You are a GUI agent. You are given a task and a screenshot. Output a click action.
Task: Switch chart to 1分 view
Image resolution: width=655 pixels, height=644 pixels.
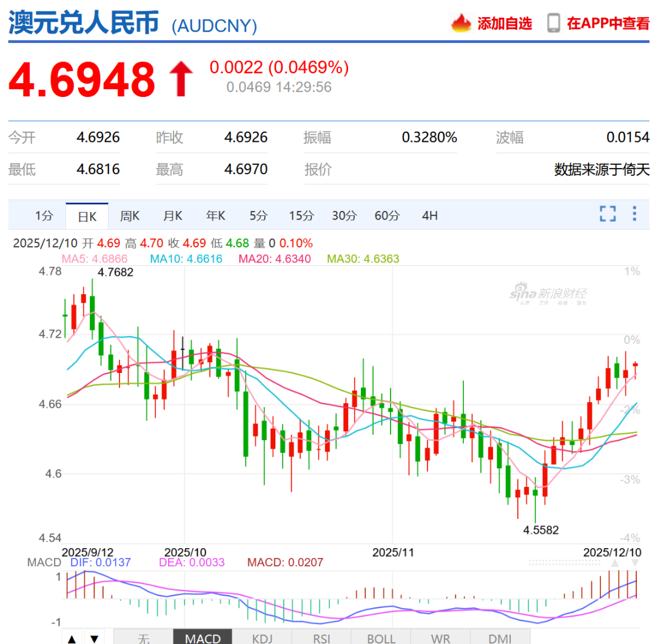[x=44, y=216]
